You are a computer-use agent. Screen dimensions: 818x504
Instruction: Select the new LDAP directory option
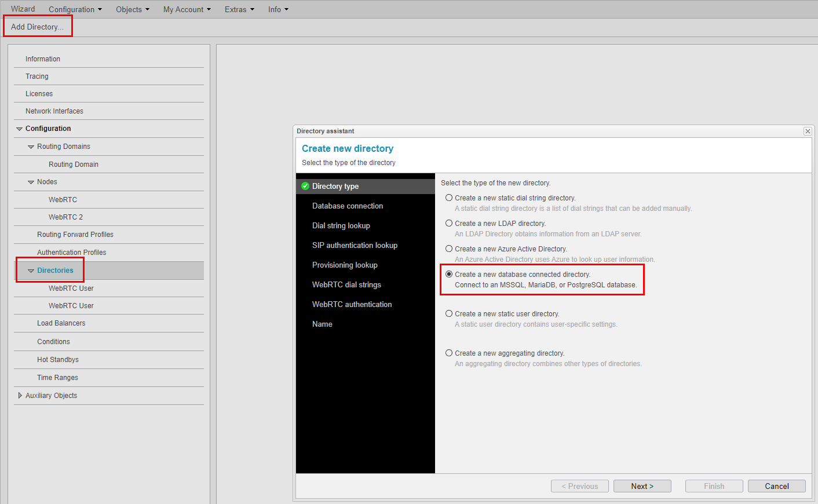(449, 223)
